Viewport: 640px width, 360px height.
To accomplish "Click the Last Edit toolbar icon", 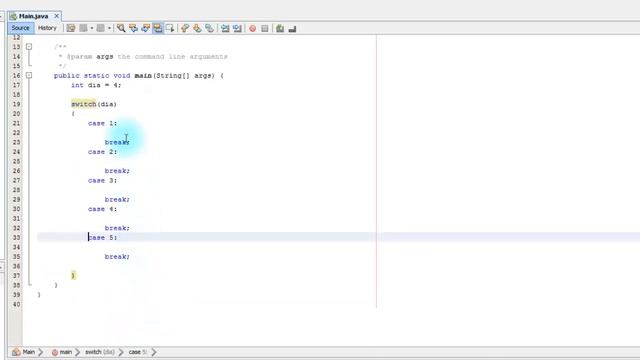I will point(71,28).
